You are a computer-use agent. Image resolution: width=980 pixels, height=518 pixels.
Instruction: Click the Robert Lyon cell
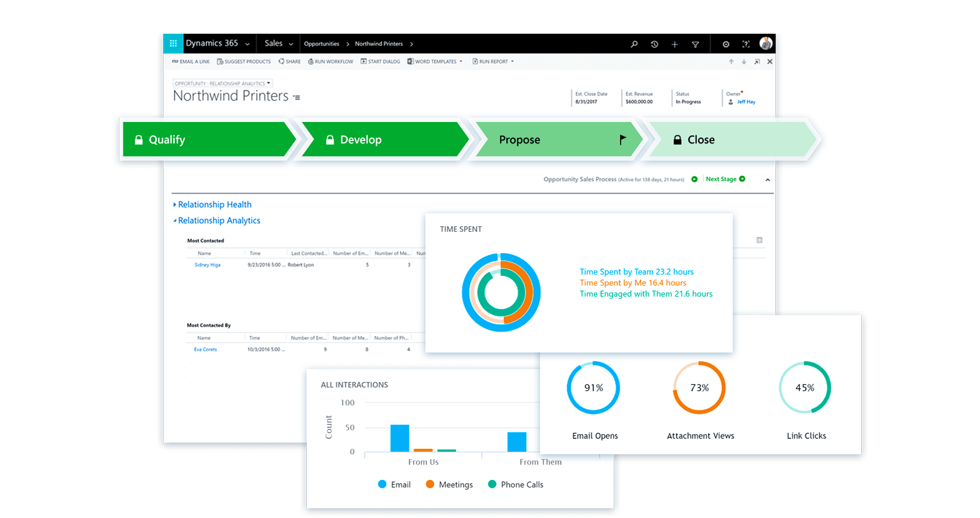pos(301,265)
